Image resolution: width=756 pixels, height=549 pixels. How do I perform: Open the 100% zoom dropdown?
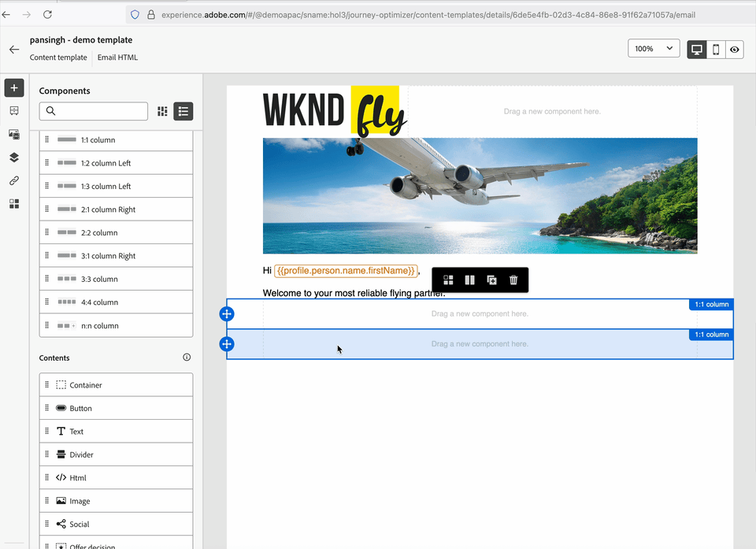654,48
